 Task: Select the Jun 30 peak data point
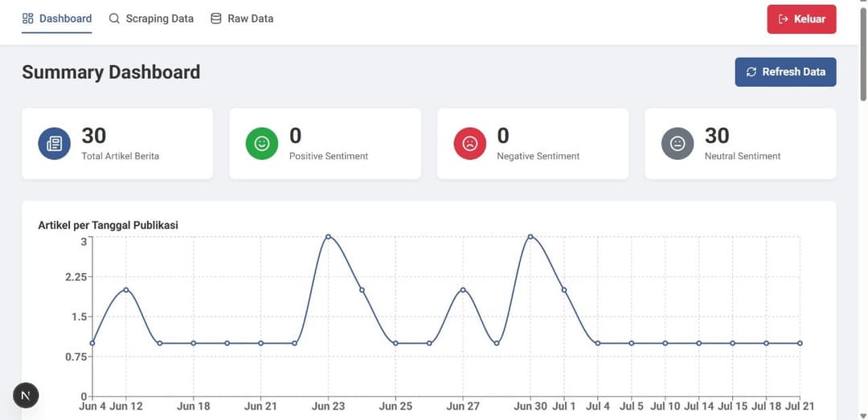(x=530, y=237)
